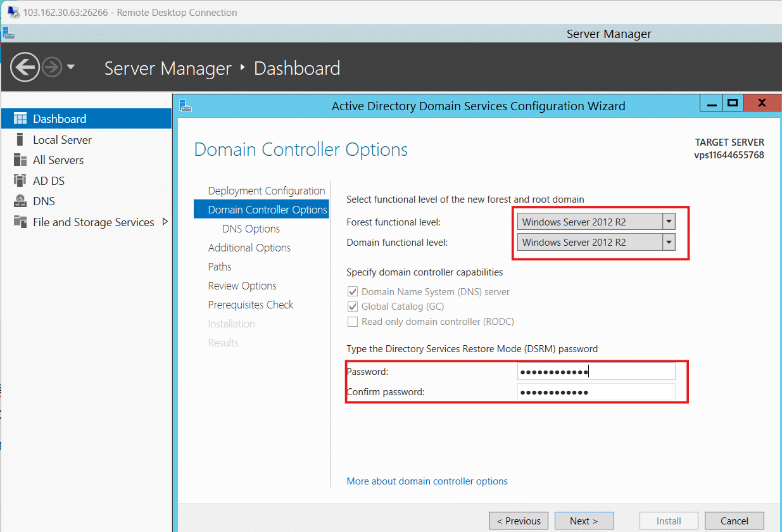The width and height of the screenshot is (782, 532).
Task: Open Domain functional level dropdown
Action: tap(668, 242)
